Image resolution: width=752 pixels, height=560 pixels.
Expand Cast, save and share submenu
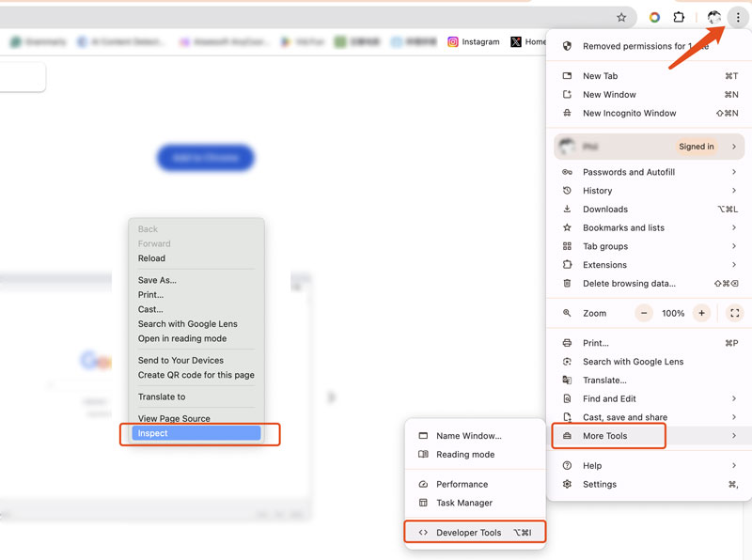point(650,417)
